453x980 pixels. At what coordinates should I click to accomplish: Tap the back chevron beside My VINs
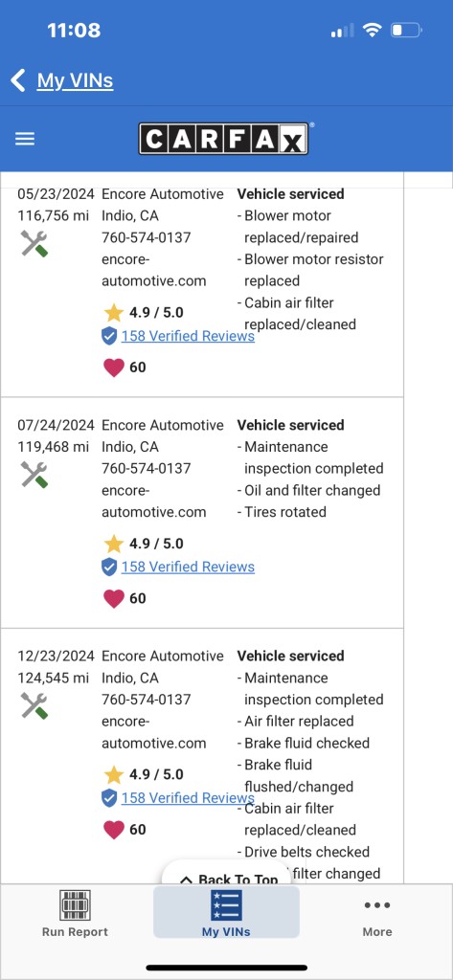tap(17, 80)
